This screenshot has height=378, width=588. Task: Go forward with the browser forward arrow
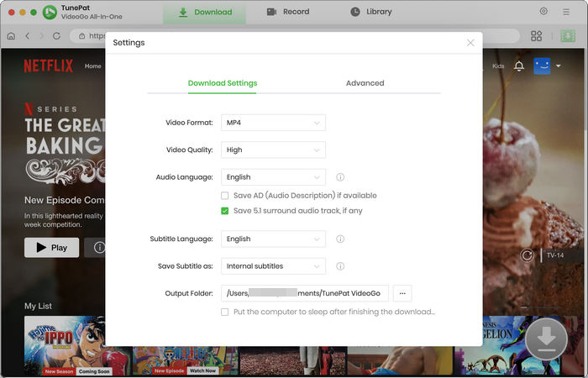point(42,36)
